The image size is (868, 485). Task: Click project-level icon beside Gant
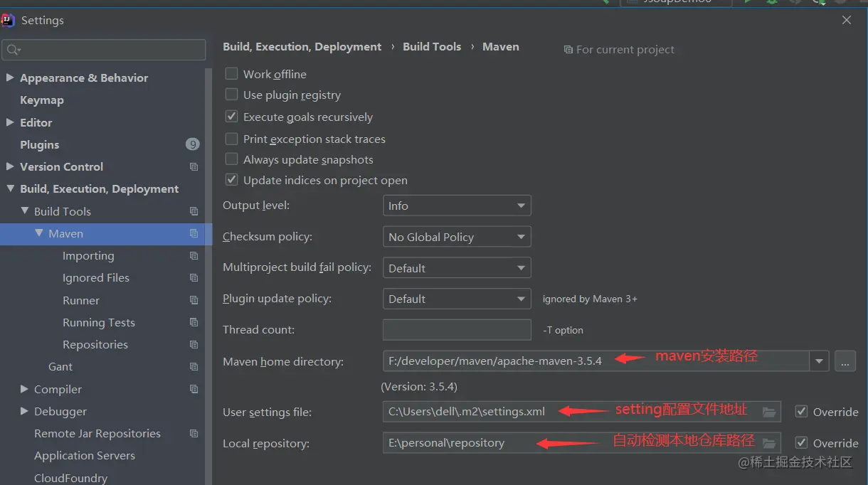coord(194,367)
